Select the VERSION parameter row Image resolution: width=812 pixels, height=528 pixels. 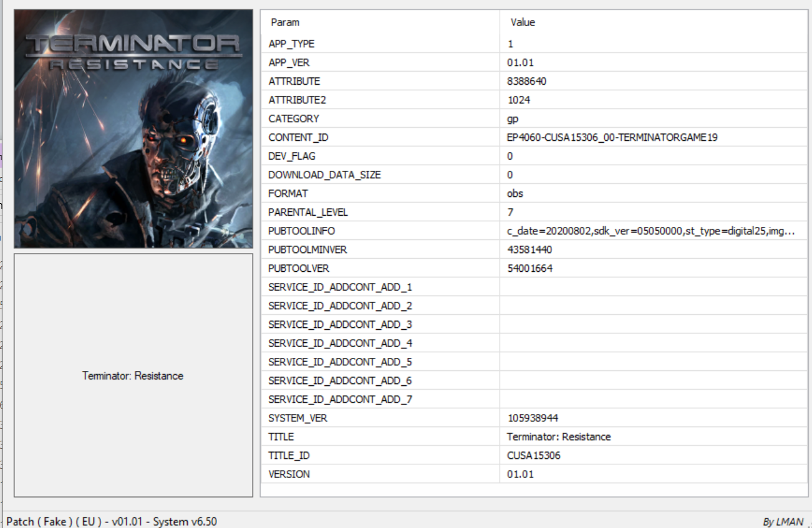tap(289, 474)
